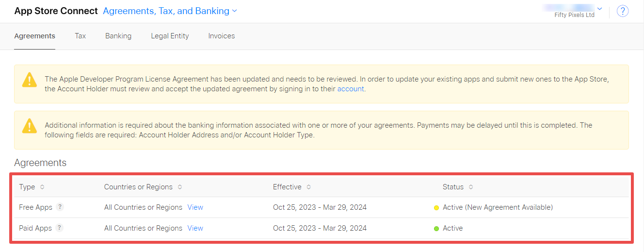The width and height of the screenshot is (644, 252).
Task: Click the Status column header
Action: coord(453,187)
